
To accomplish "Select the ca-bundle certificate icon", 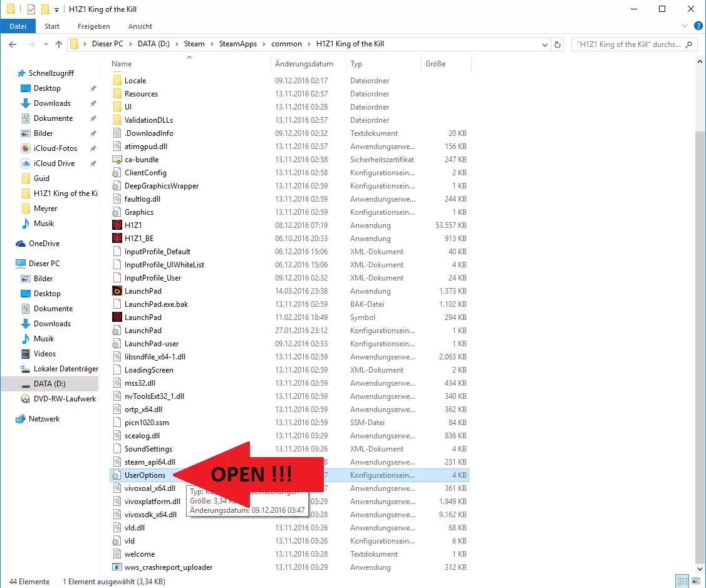I will point(117,160).
